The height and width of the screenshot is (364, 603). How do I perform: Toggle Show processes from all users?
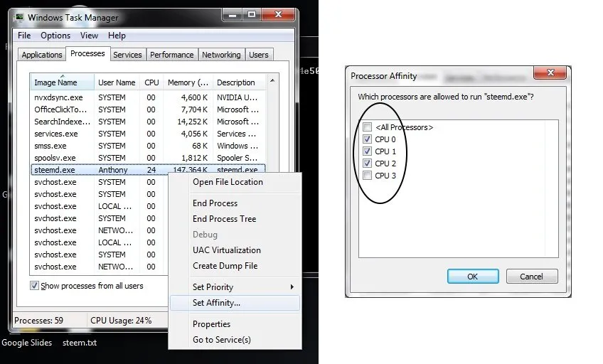coord(34,286)
